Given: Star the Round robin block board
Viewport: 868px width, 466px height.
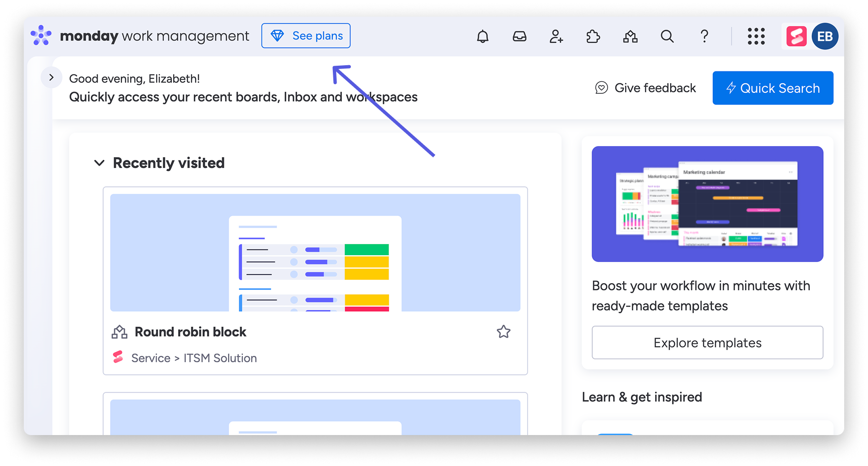Looking at the screenshot, I should (503, 332).
